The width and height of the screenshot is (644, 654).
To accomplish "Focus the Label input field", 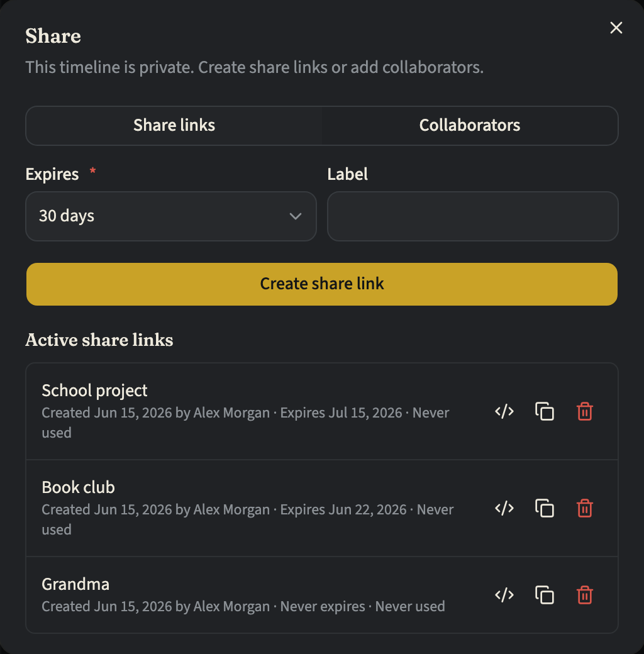I will coord(472,216).
